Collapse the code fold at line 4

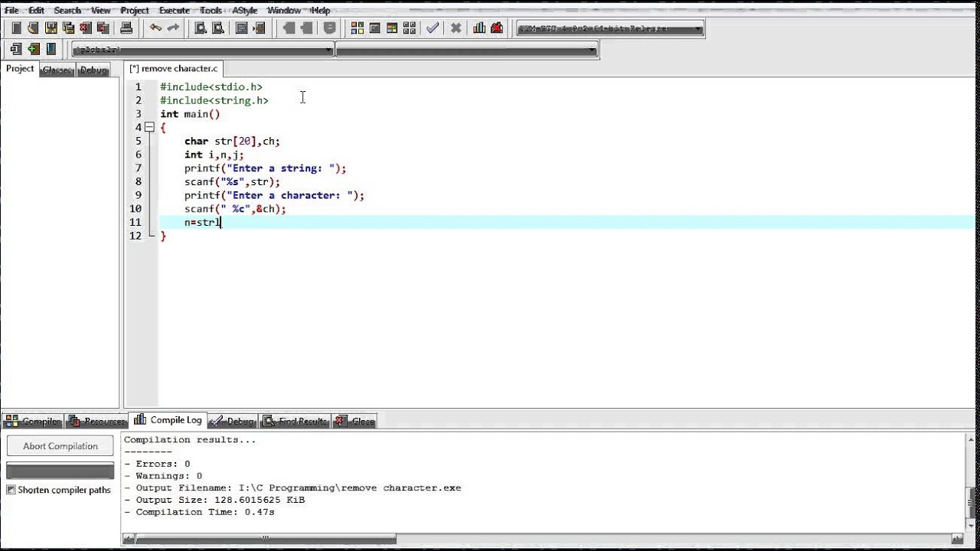click(x=149, y=127)
